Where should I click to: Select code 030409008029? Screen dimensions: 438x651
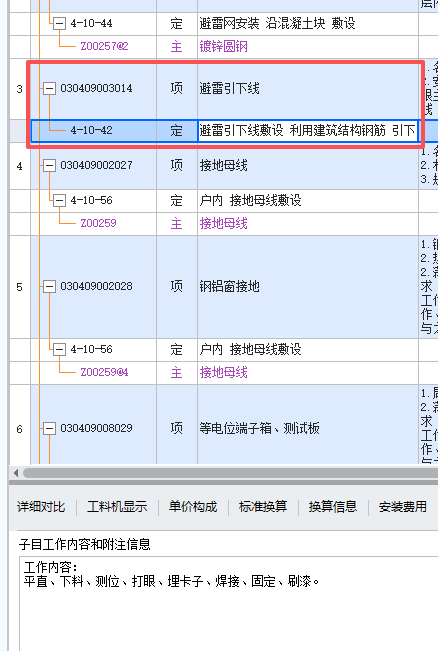pyautogui.click(x=96, y=428)
